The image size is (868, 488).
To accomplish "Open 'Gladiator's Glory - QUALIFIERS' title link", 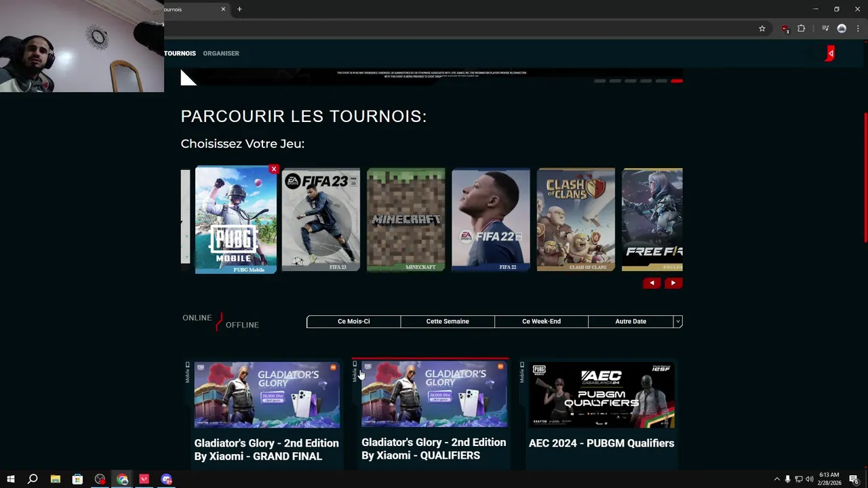I will coord(434,449).
